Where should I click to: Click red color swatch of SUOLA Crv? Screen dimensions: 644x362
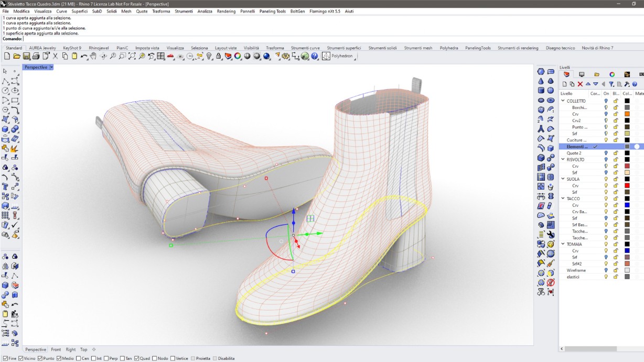627,185
